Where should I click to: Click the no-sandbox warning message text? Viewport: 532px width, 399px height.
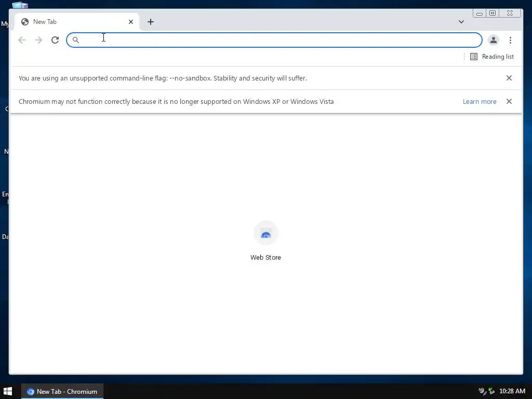(x=163, y=78)
